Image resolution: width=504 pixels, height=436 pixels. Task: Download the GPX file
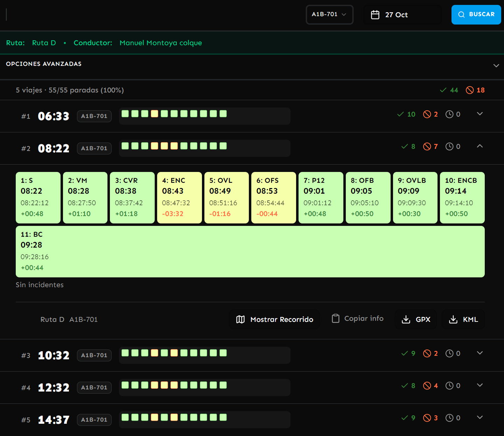[x=416, y=319]
